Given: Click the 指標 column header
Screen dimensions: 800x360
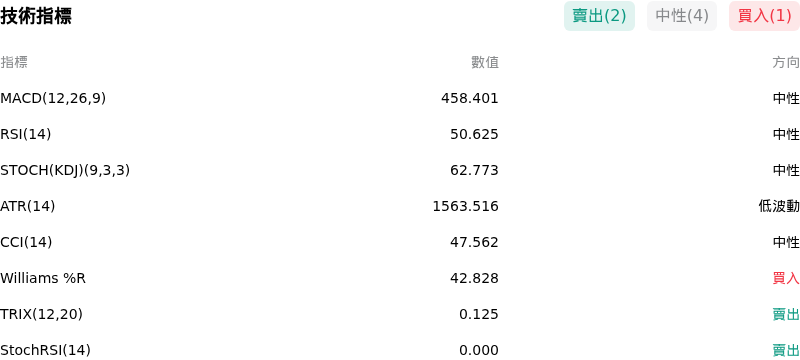Looking at the screenshot, I should tap(14, 62).
